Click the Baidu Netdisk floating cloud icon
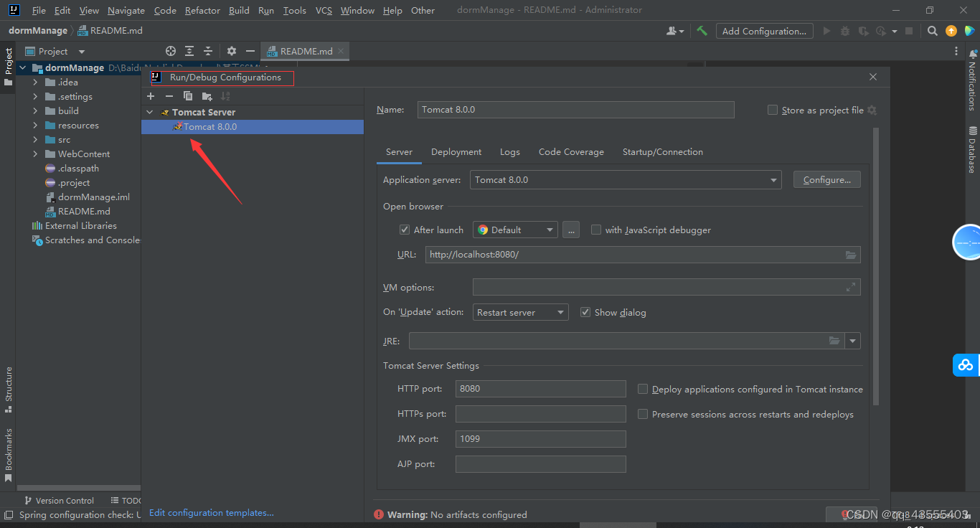The width and height of the screenshot is (980, 528). (966, 365)
